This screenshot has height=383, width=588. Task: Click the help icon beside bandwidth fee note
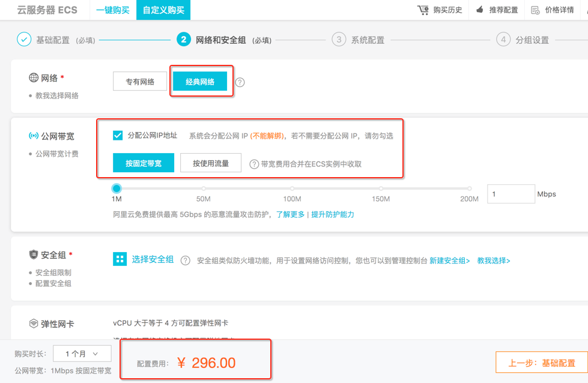tap(254, 164)
